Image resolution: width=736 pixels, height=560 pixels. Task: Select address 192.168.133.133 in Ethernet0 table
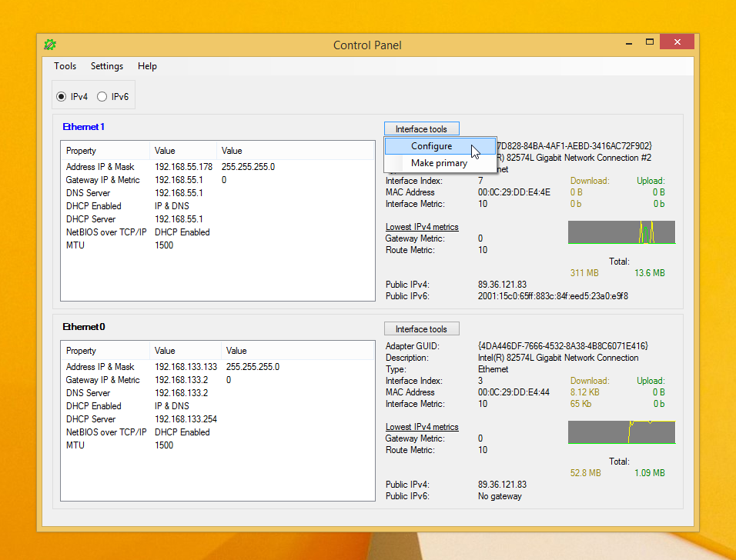point(186,367)
